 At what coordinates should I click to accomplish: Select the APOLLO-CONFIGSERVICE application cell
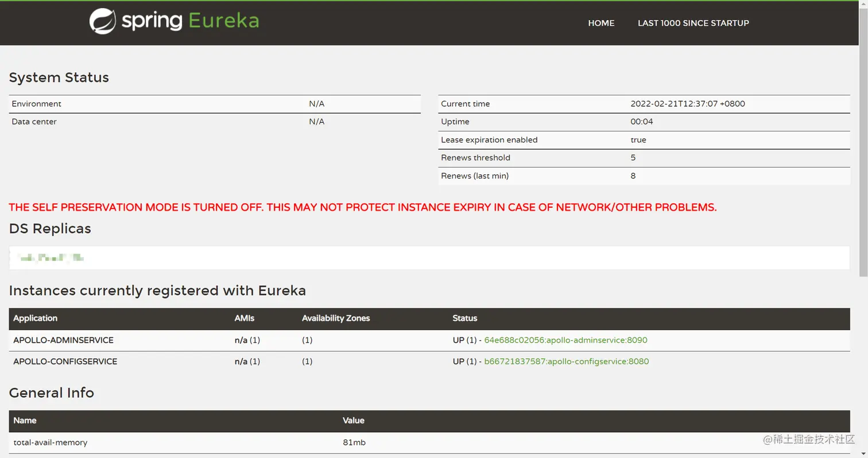click(65, 362)
